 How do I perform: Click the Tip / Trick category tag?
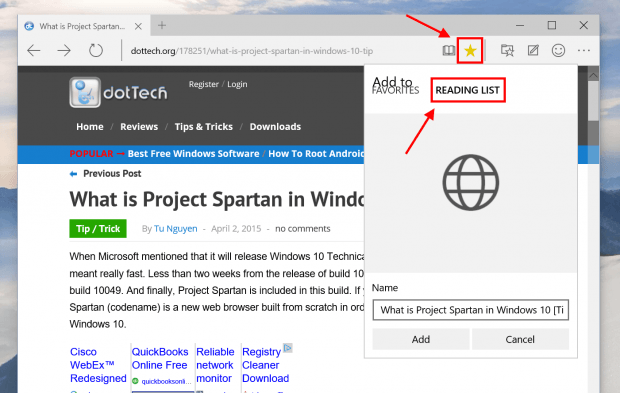(98, 229)
